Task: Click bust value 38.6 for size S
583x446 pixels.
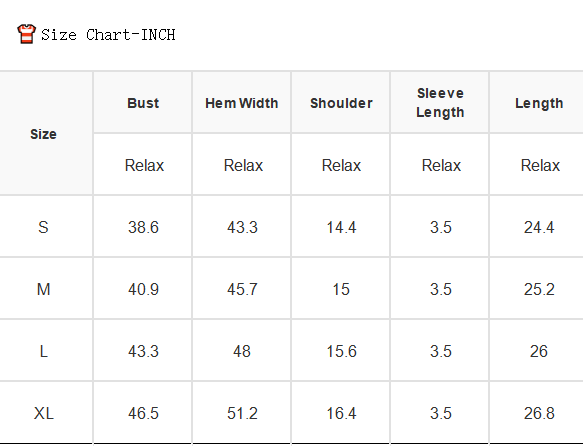Action: (x=143, y=227)
